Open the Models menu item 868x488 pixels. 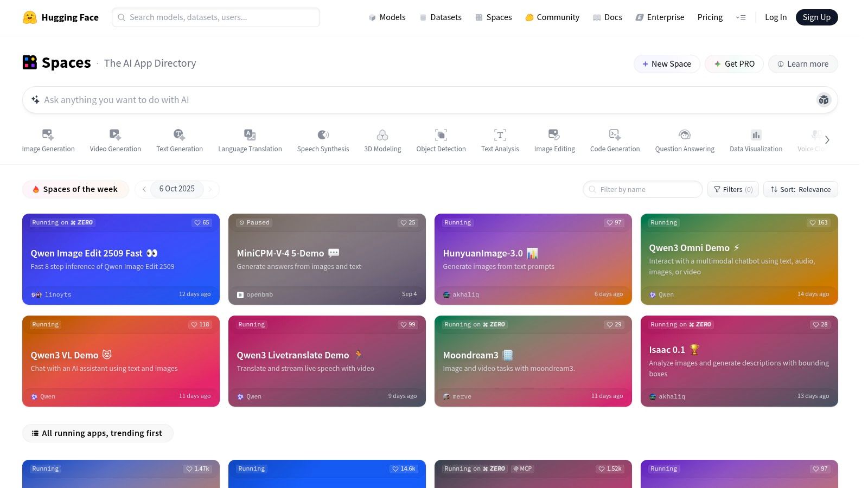tap(387, 17)
